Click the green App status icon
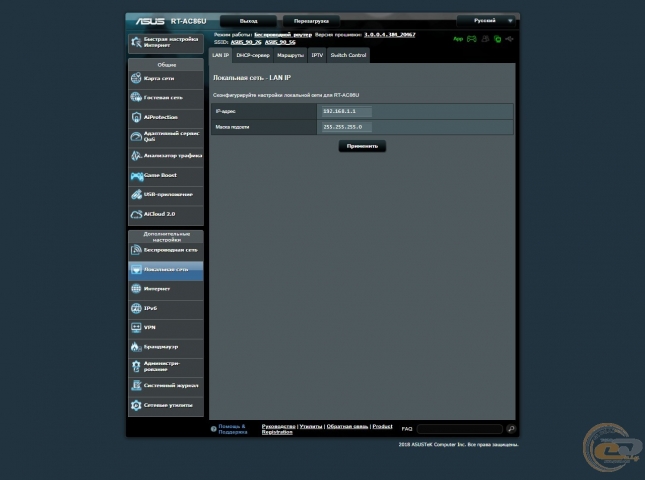 (458, 39)
